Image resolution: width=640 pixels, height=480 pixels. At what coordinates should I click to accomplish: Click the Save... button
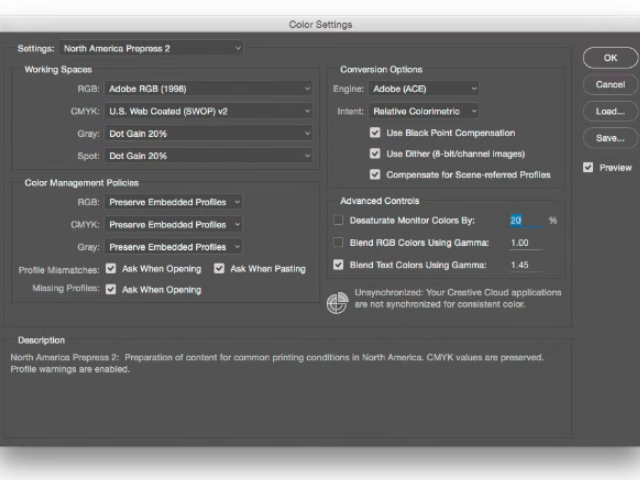(610, 138)
